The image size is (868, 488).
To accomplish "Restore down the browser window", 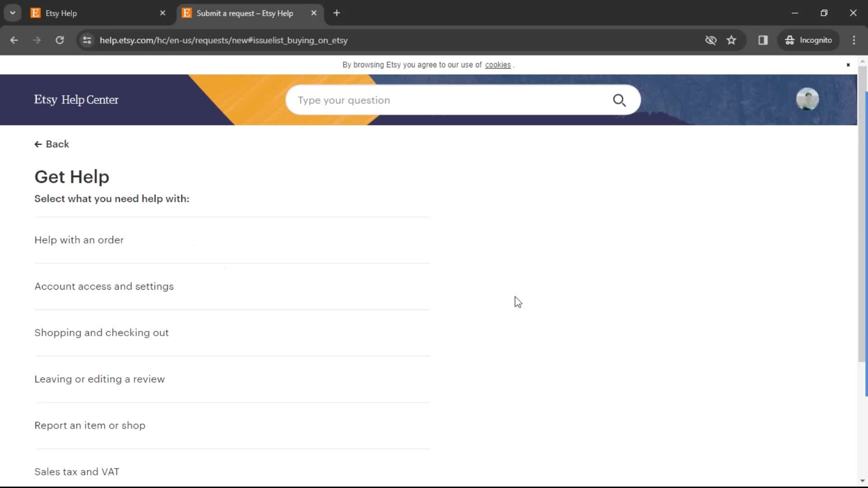I will pyautogui.click(x=824, y=13).
